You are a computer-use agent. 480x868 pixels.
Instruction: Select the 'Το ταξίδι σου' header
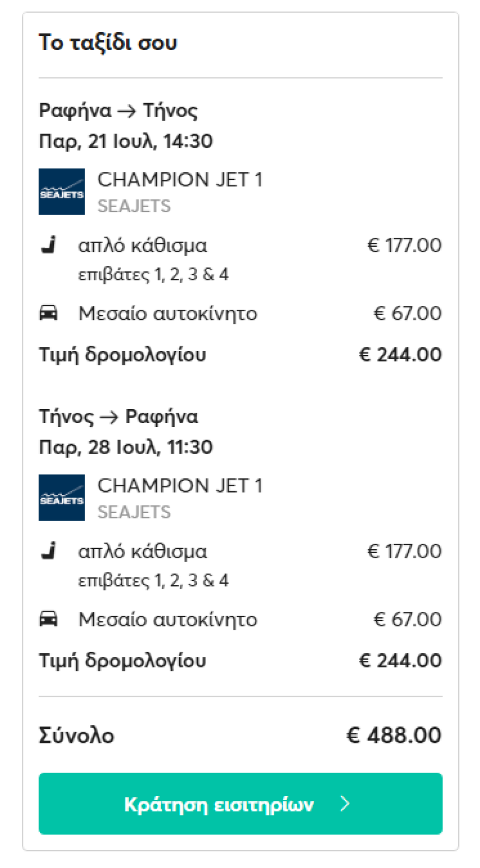(x=107, y=42)
